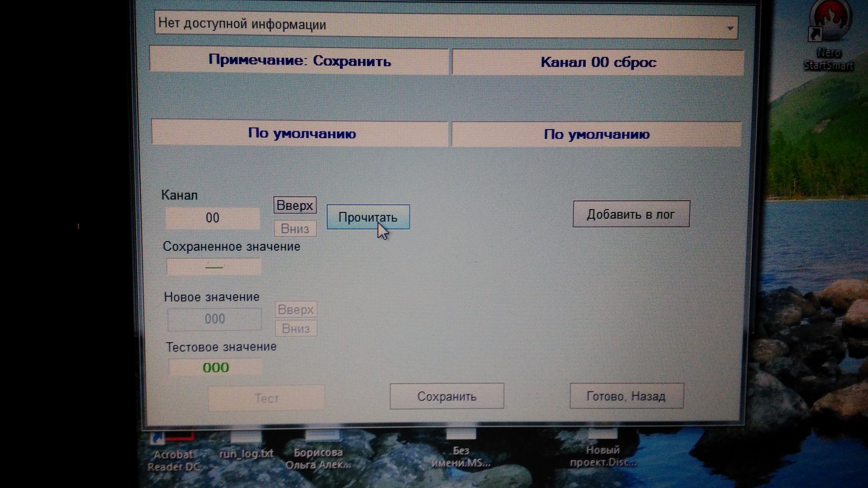868x488 pixels.
Task: Expand the Нет доступной информации dropdown
Action: pyautogui.click(x=730, y=28)
